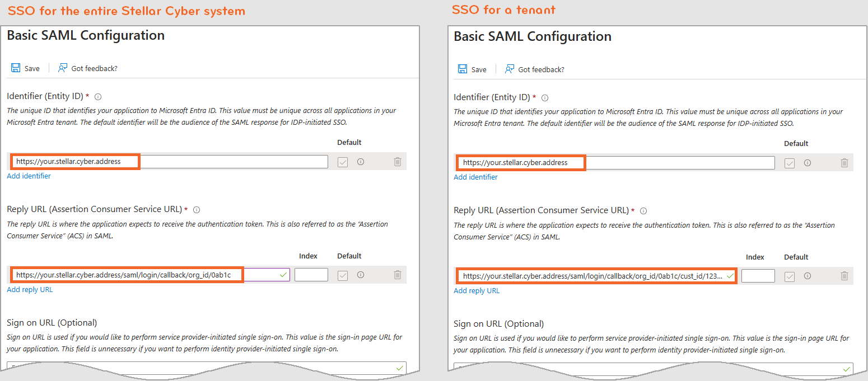The image size is (868, 381).
Task: Click the Identifier URL input field in the tenant panel
Action: (x=672, y=163)
